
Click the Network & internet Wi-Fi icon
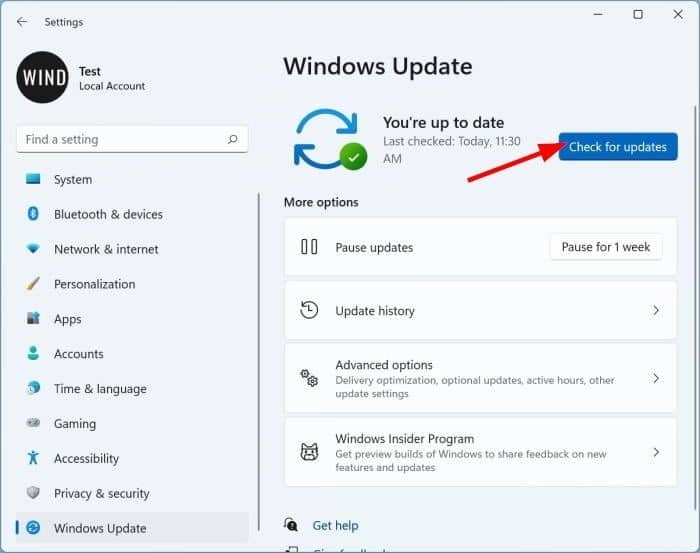pyautogui.click(x=33, y=249)
